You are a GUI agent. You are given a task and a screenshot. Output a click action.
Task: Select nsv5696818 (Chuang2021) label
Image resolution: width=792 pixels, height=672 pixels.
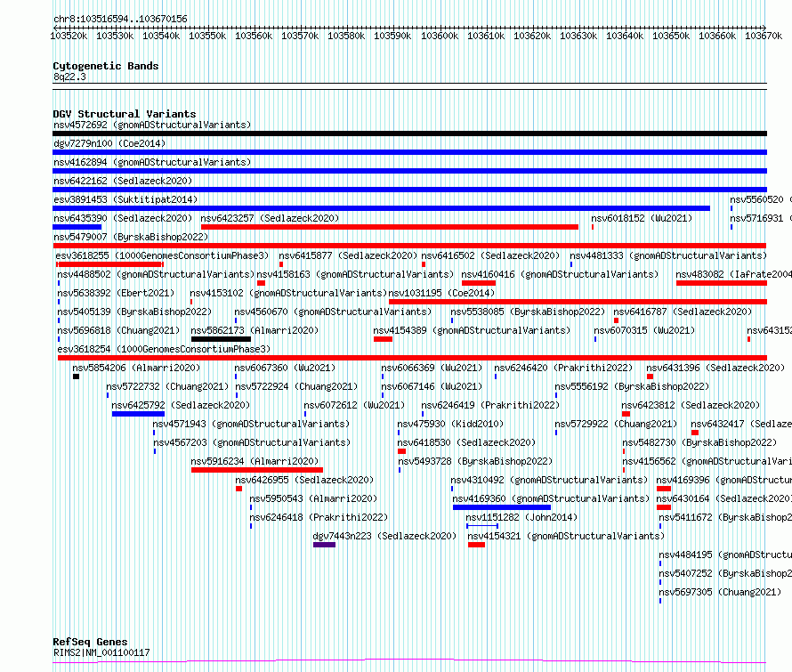click(x=118, y=330)
